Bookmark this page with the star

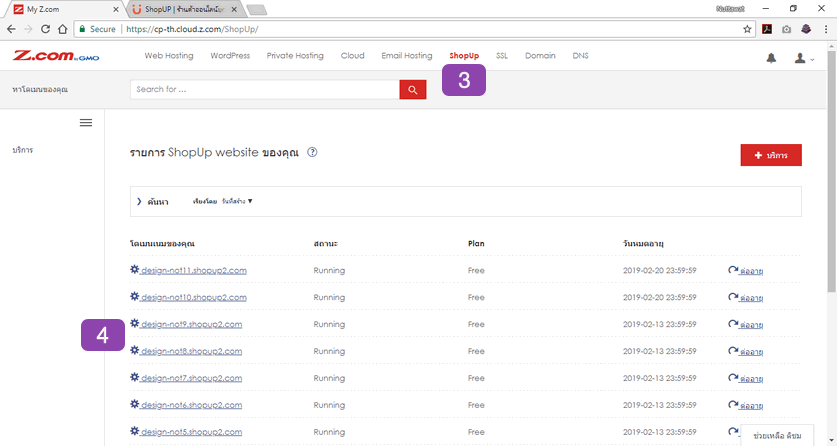(x=747, y=29)
